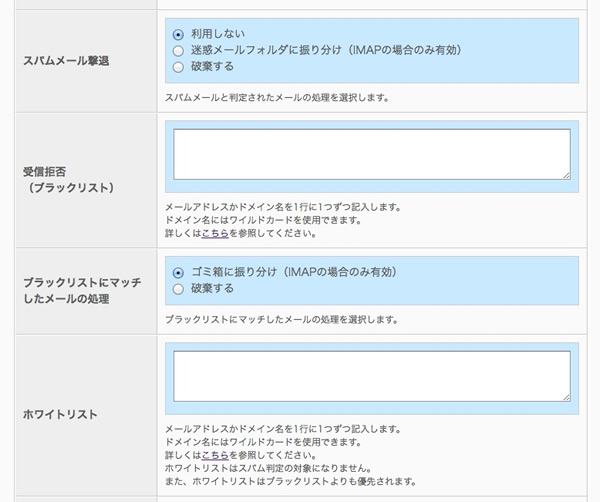Click the ホワイトリスト row heading
The height and width of the screenshot is (502, 600).
tap(59, 412)
